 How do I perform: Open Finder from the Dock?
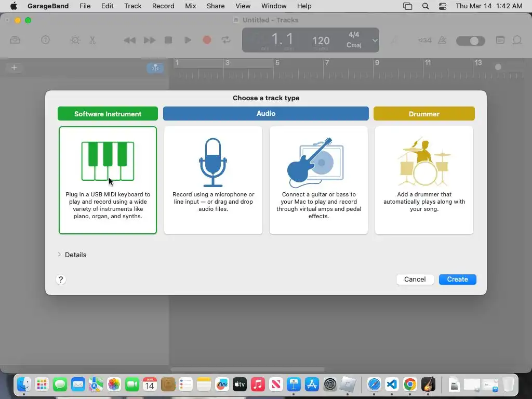pyautogui.click(x=24, y=384)
